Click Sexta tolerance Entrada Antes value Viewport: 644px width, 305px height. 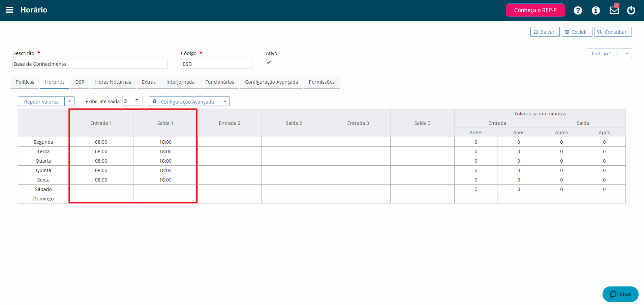(x=476, y=180)
